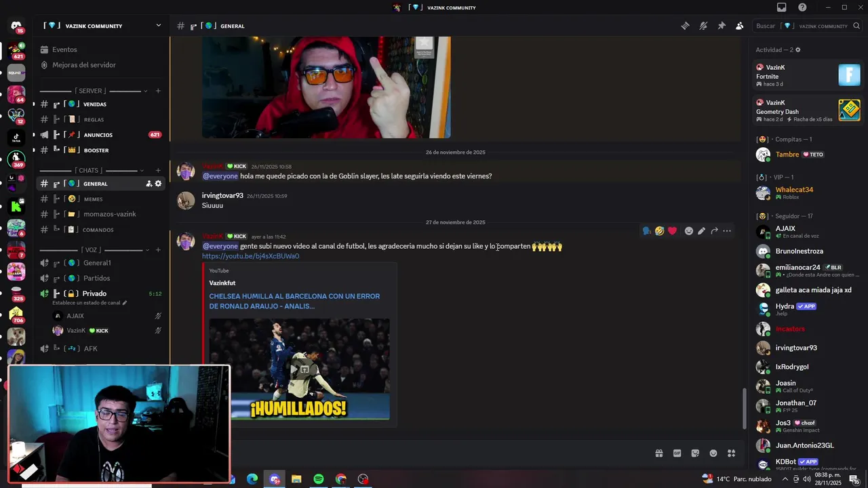The image size is (868, 488).
Task: React with the red heart emoji
Action: pyautogui.click(x=672, y=231)
